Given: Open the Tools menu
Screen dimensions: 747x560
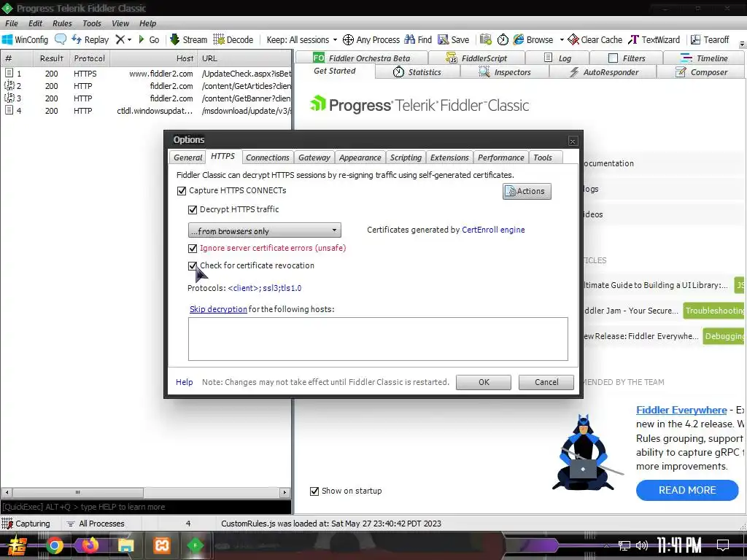Looking at the screenshot, I should [91, 23].
